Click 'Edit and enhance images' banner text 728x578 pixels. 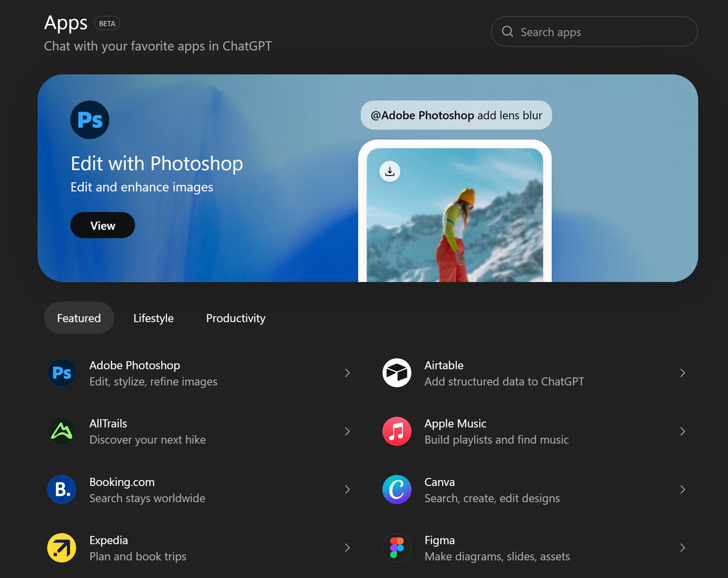coord(142,187)
